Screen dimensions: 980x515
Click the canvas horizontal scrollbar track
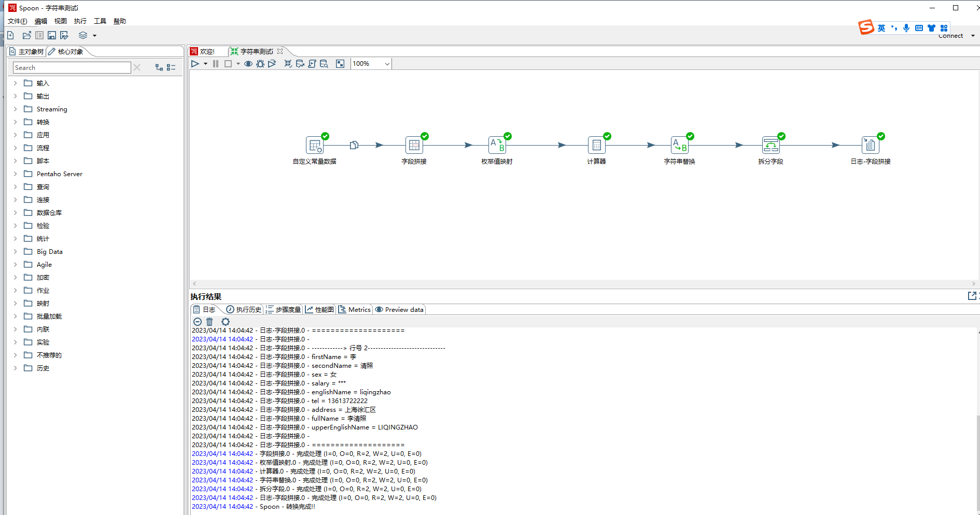pos(583,283)
